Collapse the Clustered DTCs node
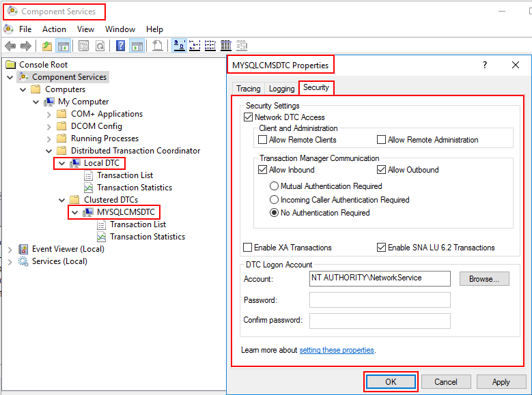The width and height of the screenshot is (532, 395). coord(61,200)
